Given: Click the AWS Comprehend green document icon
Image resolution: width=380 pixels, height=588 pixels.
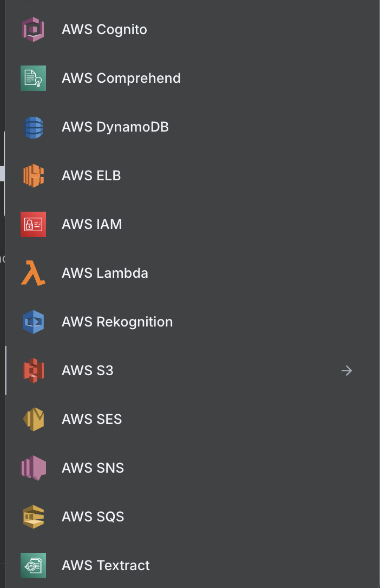Looking at the screenshot, I should point(34,78).
